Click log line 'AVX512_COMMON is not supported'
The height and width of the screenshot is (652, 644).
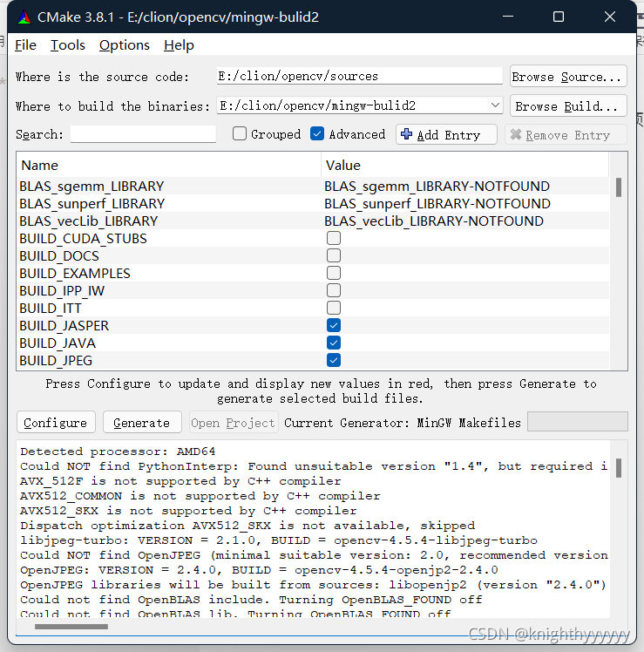click(200, 496)
